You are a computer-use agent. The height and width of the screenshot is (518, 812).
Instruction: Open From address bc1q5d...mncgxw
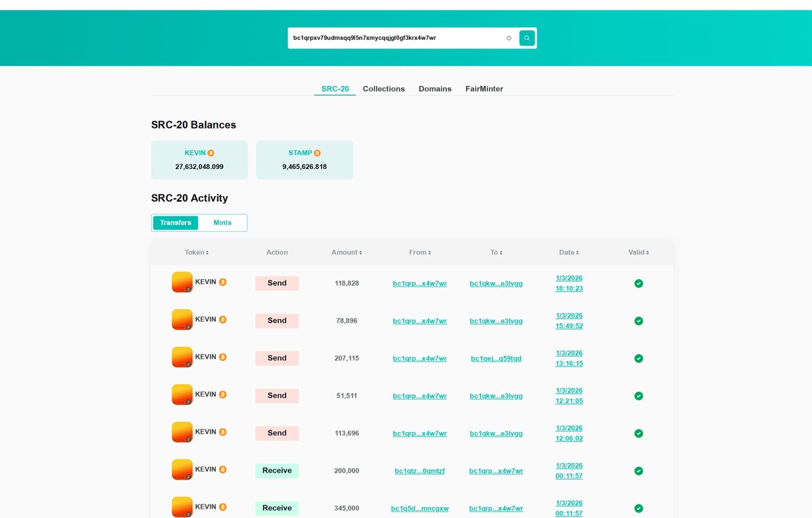pyautogui.click(x=420, y=509)
